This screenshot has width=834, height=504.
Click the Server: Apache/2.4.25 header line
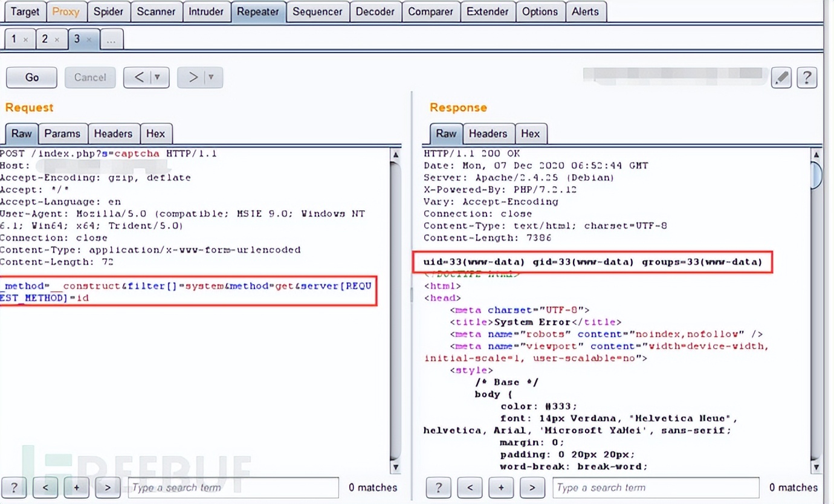pos(519,178)
